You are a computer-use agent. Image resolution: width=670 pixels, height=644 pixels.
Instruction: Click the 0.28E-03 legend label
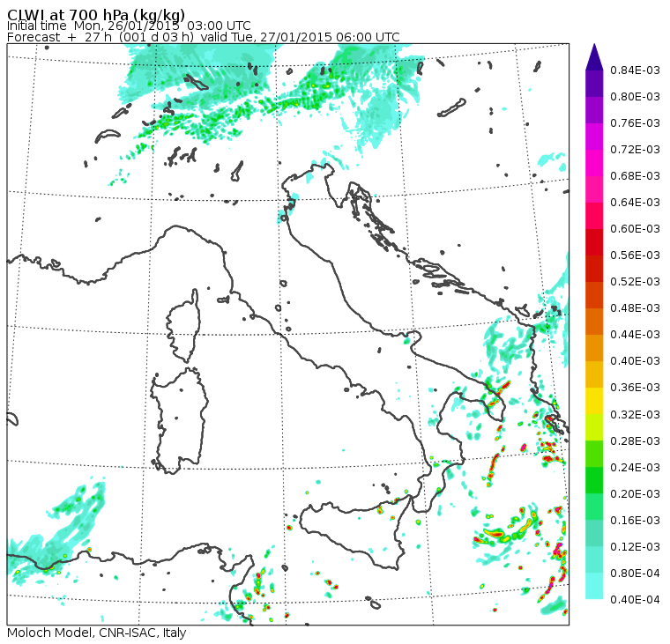click(635, 441)
